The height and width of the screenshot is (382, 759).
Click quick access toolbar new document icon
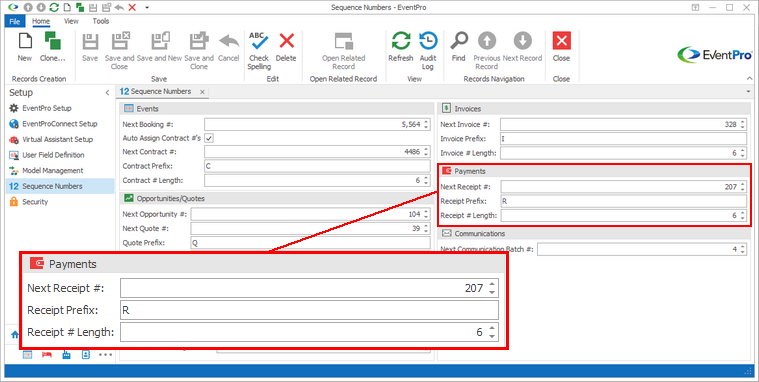(x=67, y=7)
